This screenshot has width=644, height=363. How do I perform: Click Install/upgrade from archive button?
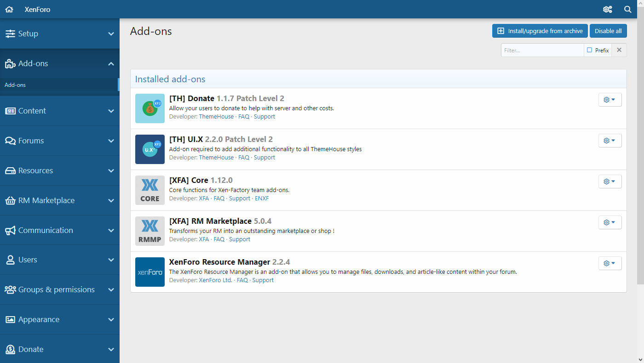540,31
